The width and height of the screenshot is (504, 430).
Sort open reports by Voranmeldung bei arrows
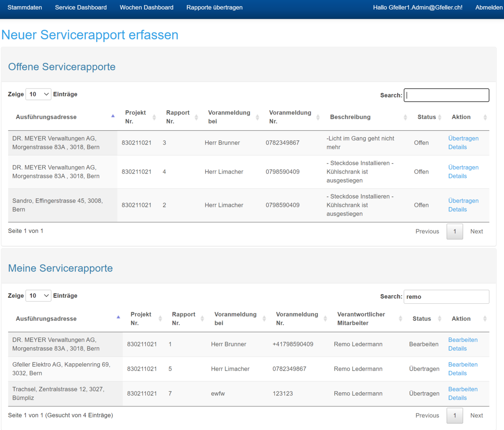[x=257, y=117]
